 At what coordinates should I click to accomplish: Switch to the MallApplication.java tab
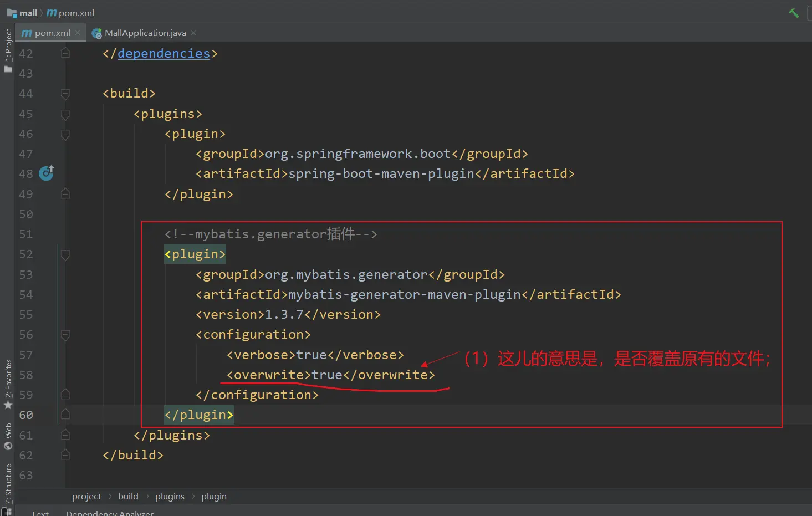click(145, 33)
